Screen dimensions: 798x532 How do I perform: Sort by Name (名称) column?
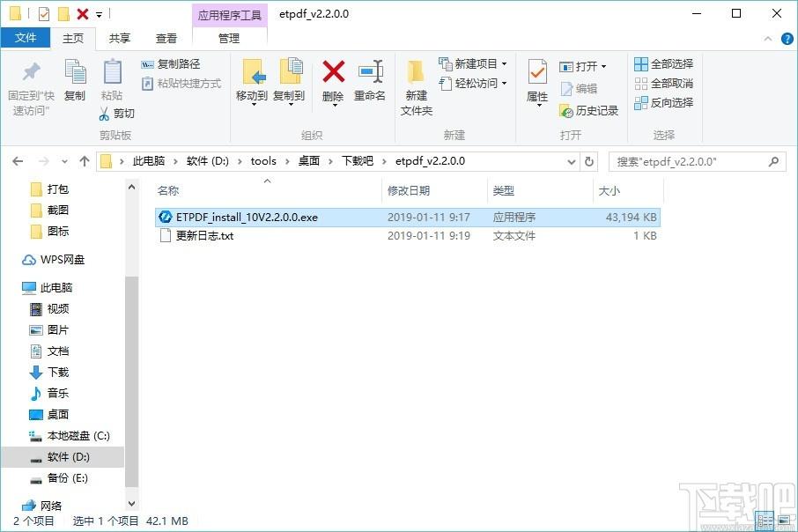click(168, 191)
